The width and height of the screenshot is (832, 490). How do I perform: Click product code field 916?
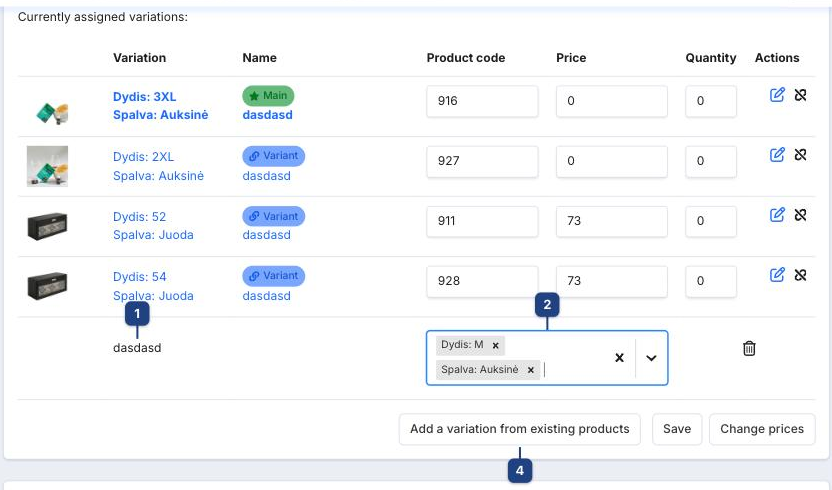482,101
